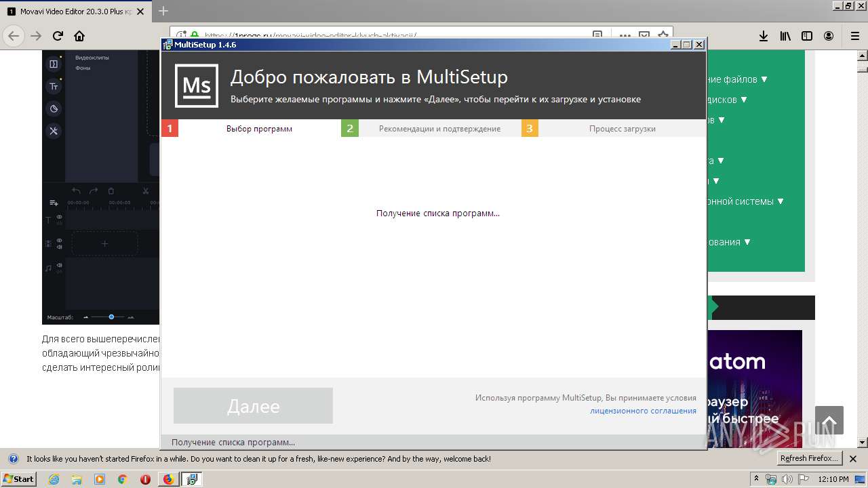The image size is (868, 488).
Task: Click the page scrollbar down arrow
Action: point(862,442)
